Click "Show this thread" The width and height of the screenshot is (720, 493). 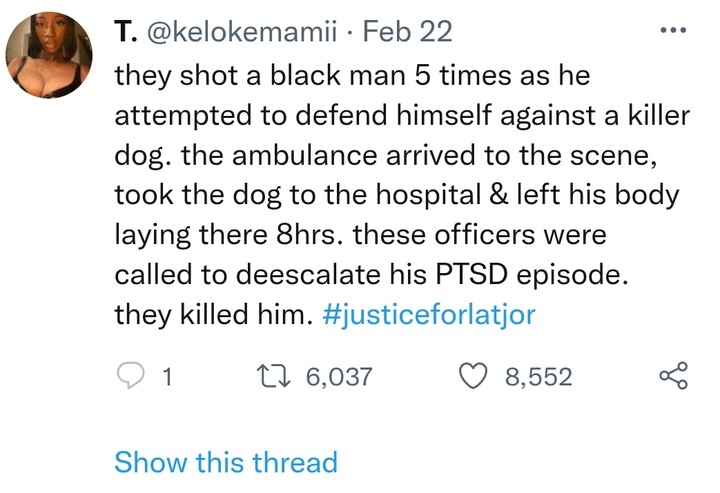pyautogui.click(x=226, y=462)
